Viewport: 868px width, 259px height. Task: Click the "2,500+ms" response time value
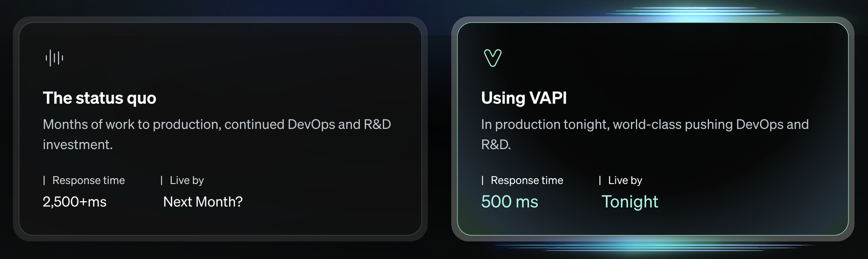coord(75,202)
